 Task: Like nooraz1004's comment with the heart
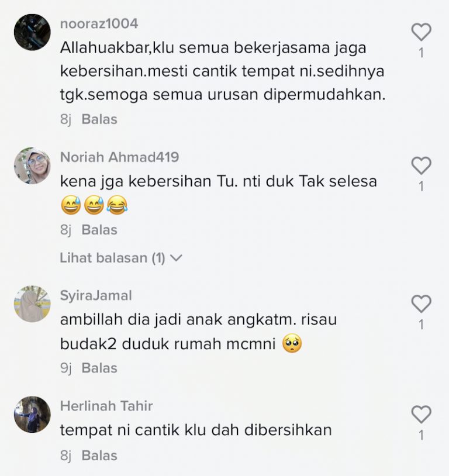click(x=421, y=32)
